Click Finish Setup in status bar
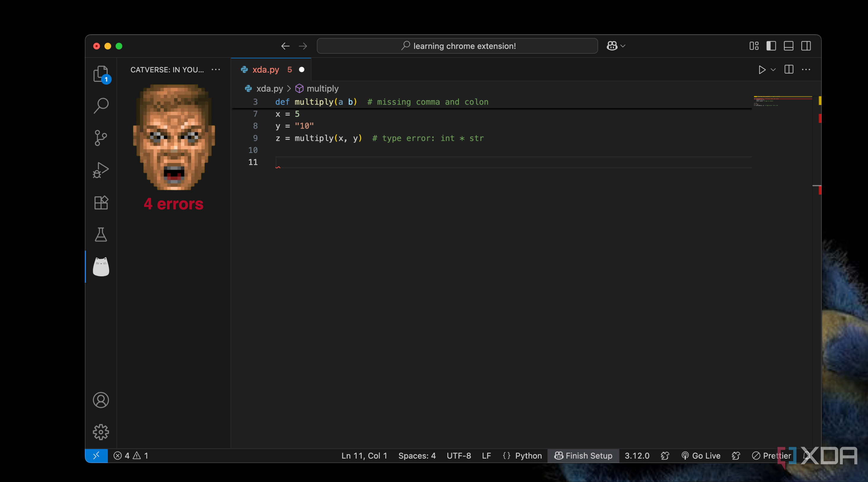The image size is (868, 482). pos(583,455)
